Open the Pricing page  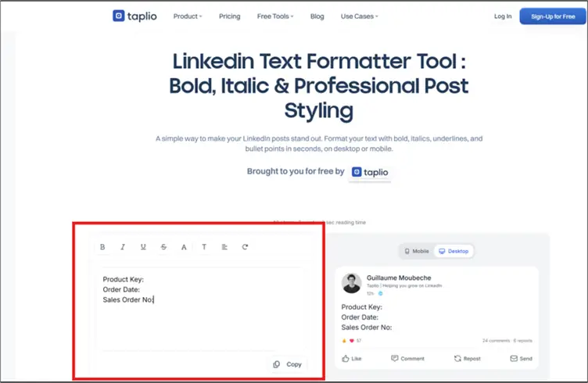[230, 16]
